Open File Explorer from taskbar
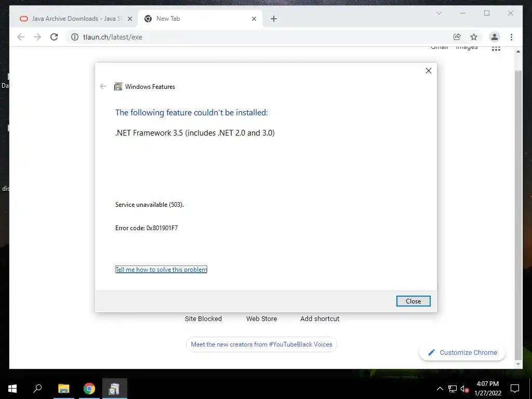Screen dimensions: 532x399 click(63, 389)
